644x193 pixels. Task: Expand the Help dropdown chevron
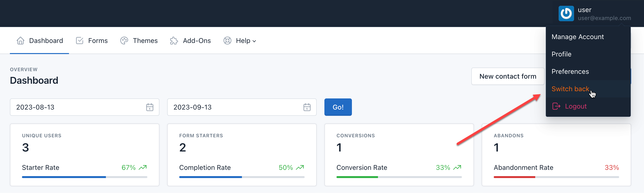pos(254,41)
